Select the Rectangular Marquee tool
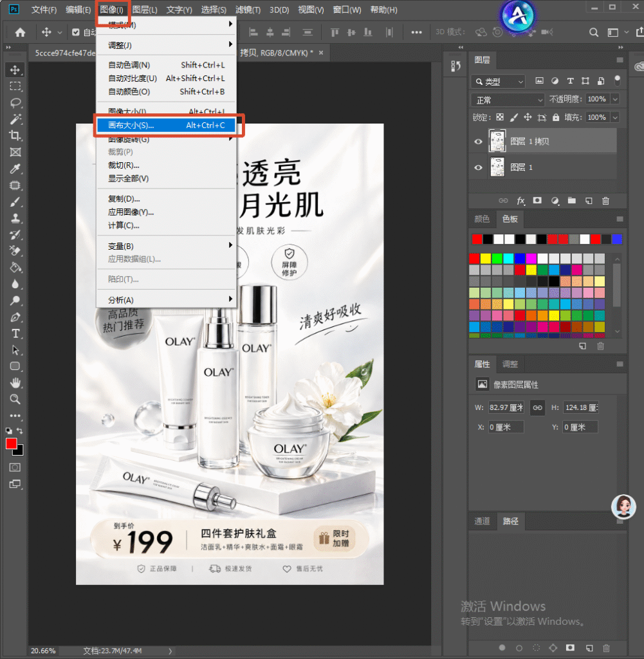This screenshot has height=659, width=644. (x=15, y=86)
